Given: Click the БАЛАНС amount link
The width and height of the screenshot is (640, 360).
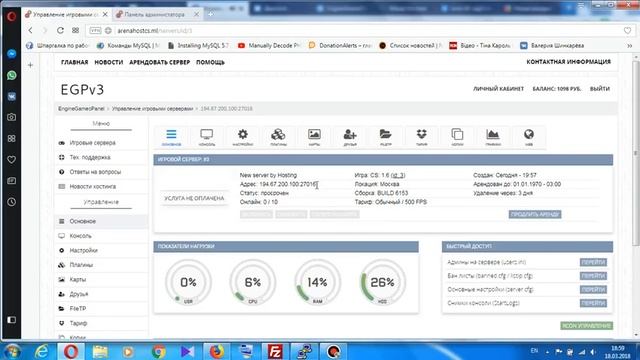Looking at the screenshot, I should [557, 89].
